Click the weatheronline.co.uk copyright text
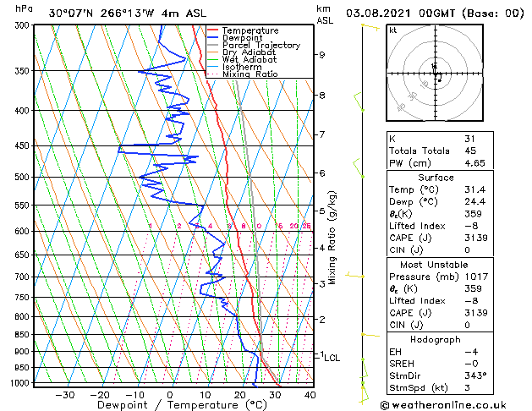The image size is (532, 411). click(443, 405)
